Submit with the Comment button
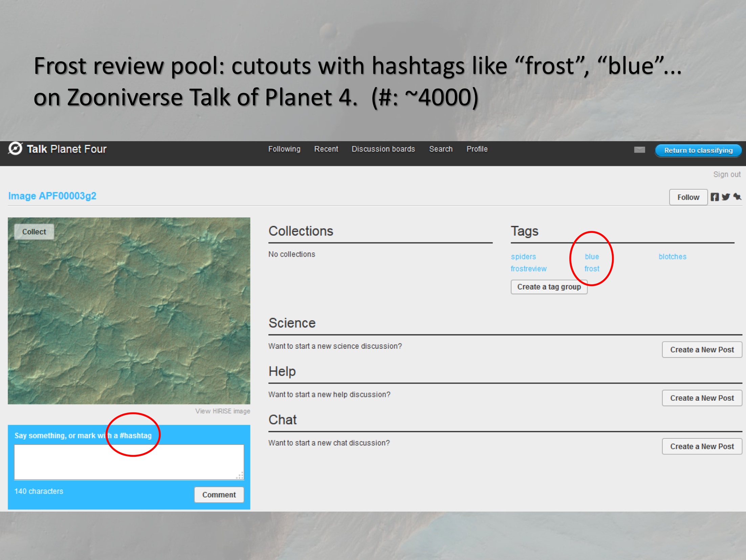The height and width of the screenshot is (560, 746). tap(219, 495)
